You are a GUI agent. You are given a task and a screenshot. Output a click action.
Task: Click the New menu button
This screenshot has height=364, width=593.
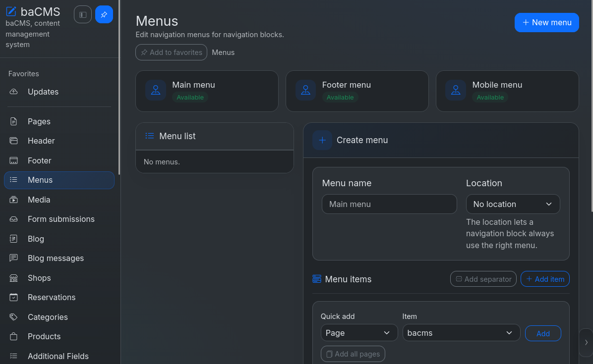[546, 23]
